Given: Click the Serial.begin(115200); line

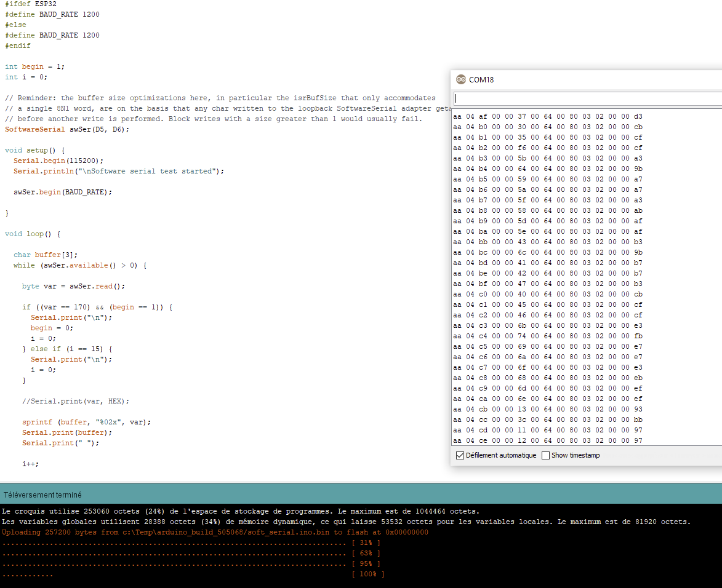Looking at the screenshot, I should tap(58, 161).
